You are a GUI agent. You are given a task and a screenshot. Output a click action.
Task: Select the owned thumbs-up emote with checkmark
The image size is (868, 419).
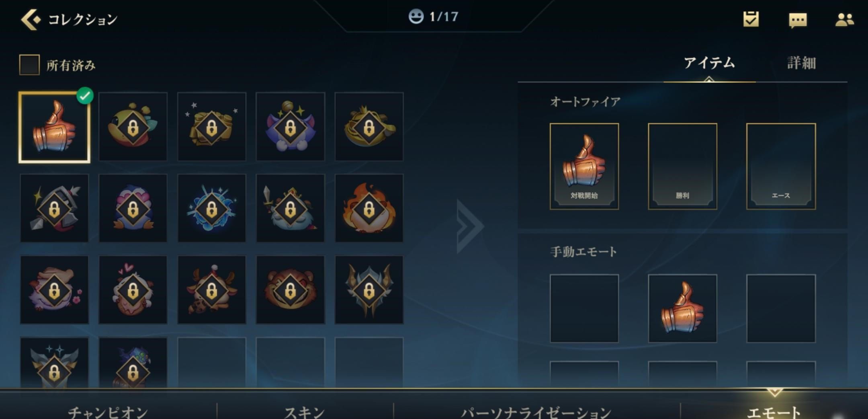click(x=54, y=127)
